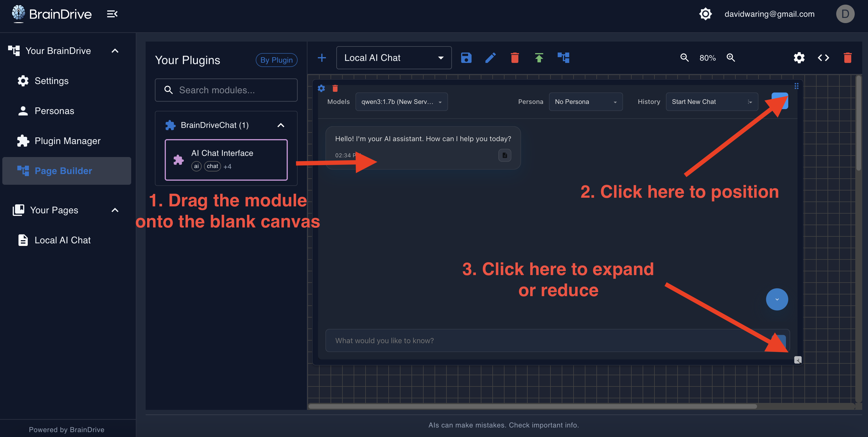
Task: Collapse the sidebar with the menu toggle
Action: [x=112, y=14]
